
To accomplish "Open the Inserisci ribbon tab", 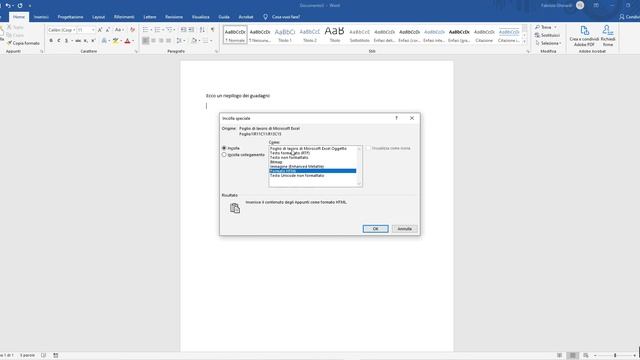I will click(x=41, y=17).
